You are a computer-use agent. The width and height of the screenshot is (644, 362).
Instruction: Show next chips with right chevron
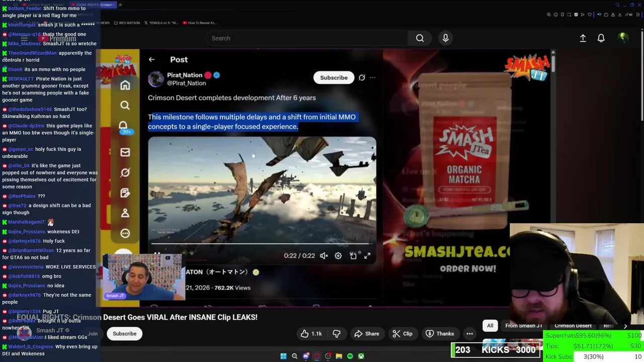[x=625, y=326]
